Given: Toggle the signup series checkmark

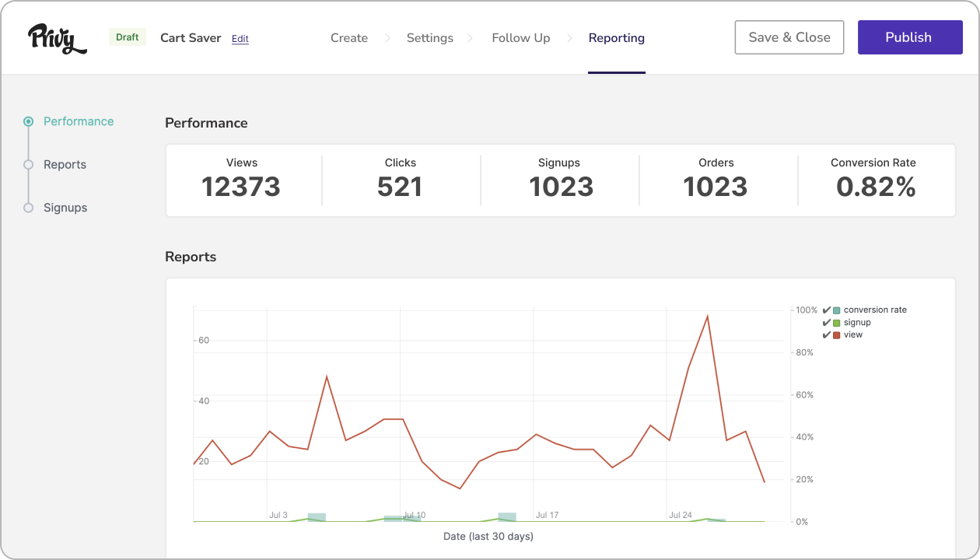Looking at the screenshot, I should [826, 322].
